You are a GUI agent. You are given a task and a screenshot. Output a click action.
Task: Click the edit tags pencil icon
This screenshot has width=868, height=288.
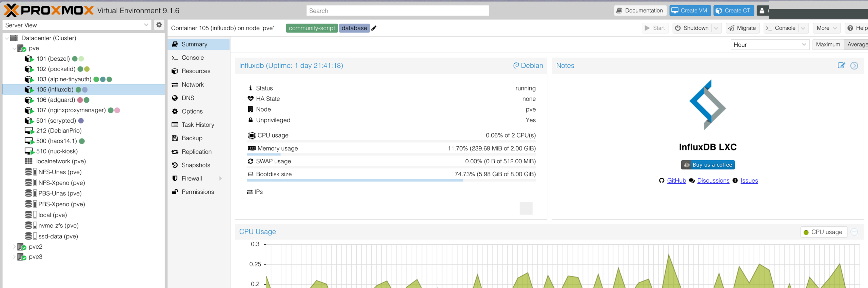[374, 28]
